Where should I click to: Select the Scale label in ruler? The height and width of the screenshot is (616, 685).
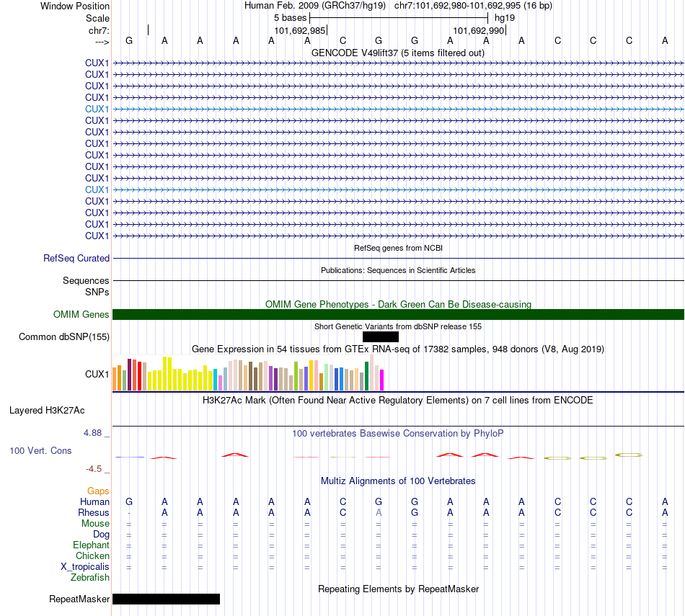97,18
